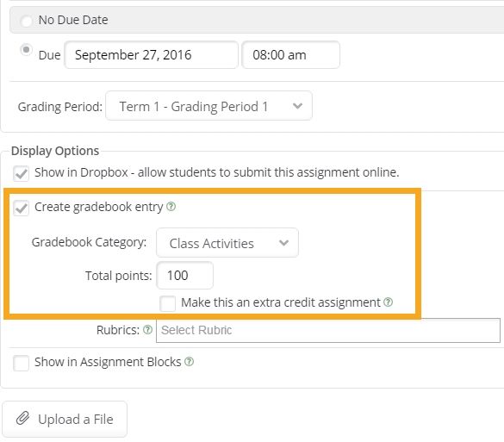Click help icon next to extra credit assignment
Viewport: 504px width, 442px height.
point(388,302)
